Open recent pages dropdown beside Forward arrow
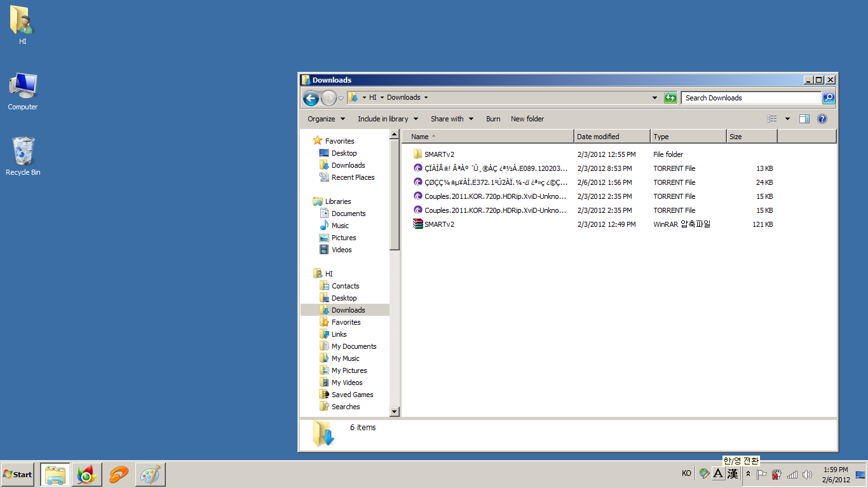The width and height of the screenshot is (868, 488). pos(341,98)
